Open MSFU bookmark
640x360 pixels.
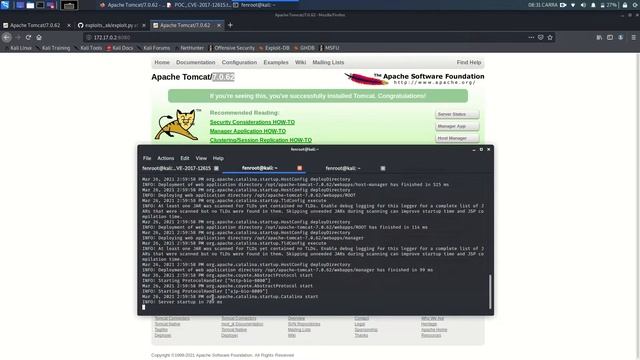click(x=330, y=48)
